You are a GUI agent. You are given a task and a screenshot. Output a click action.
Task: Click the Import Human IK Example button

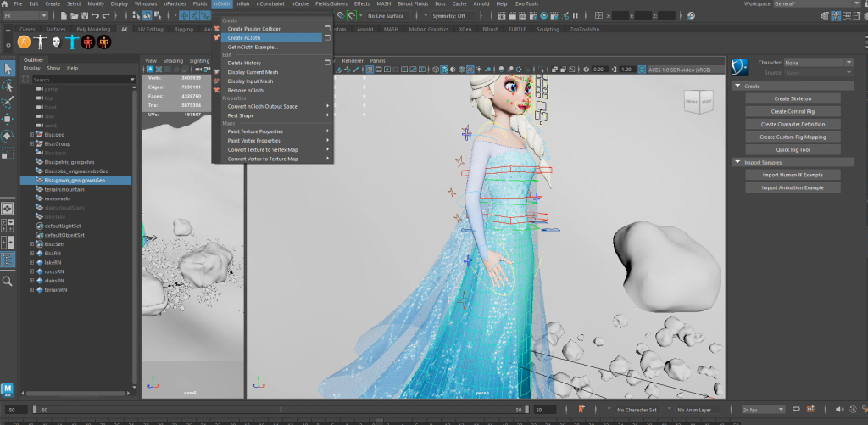click(x=793, y=175)
